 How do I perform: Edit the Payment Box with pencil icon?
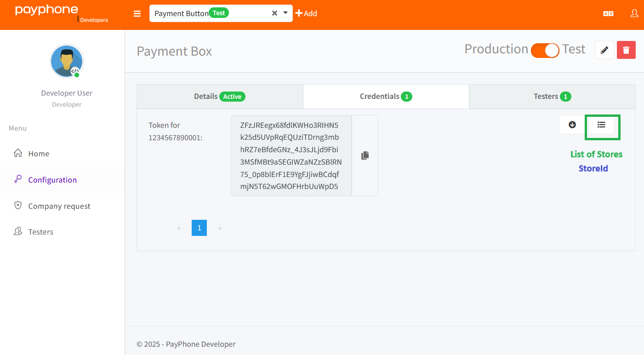click(604, 50)
